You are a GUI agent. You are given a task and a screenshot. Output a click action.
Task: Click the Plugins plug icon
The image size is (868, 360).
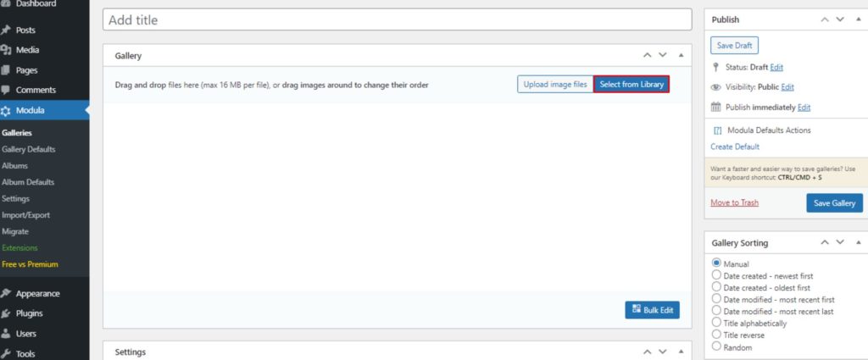[7, 313]
